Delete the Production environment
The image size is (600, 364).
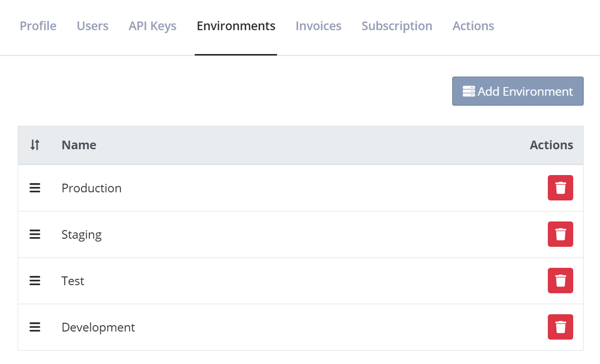coord(560,188)
